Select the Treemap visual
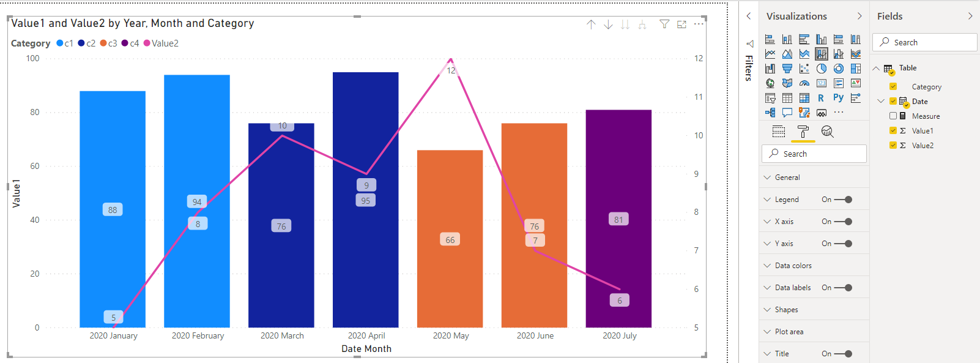980x363 pixels. [x=856, y=69]
